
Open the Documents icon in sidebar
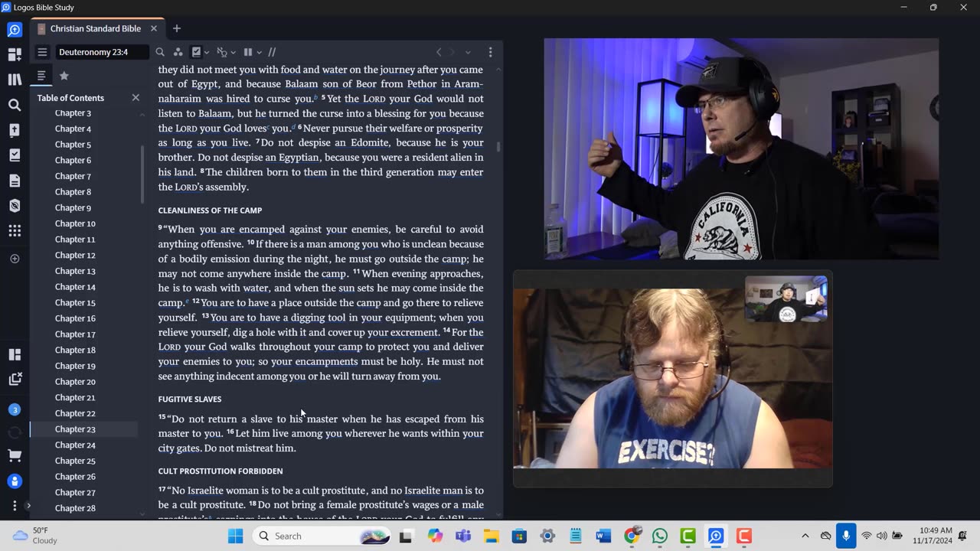tap(15, 181)
